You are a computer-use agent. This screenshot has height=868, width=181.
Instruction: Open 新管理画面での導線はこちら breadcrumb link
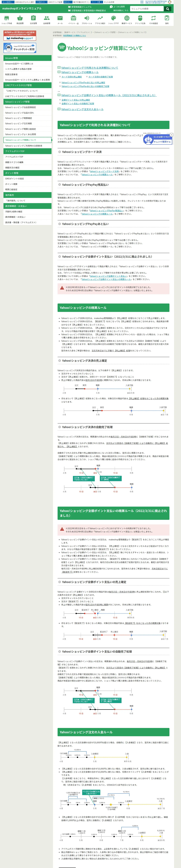(75, 35)
